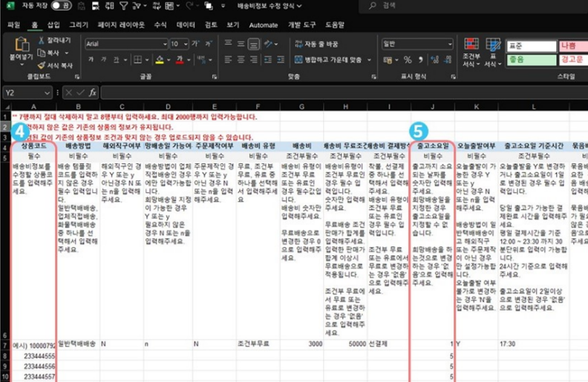Click the fx insert function icon

point(92,93)
